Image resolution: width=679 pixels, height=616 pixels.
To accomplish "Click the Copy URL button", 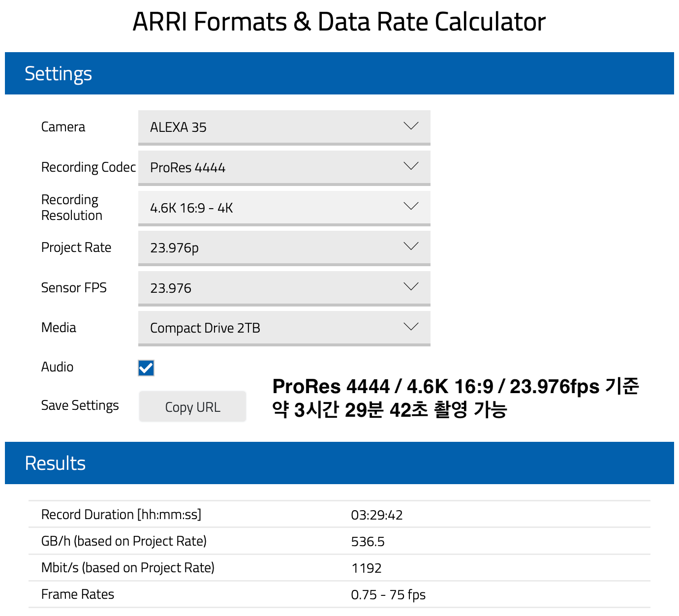I will (192, 407).
